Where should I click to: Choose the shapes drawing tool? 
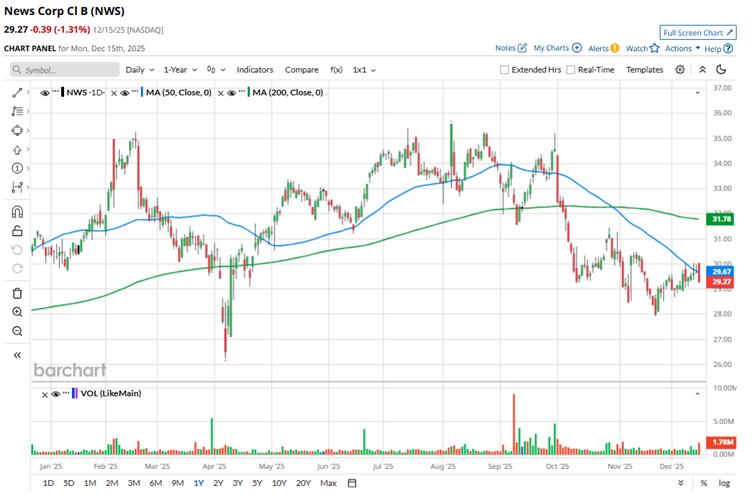coord(17,131)
